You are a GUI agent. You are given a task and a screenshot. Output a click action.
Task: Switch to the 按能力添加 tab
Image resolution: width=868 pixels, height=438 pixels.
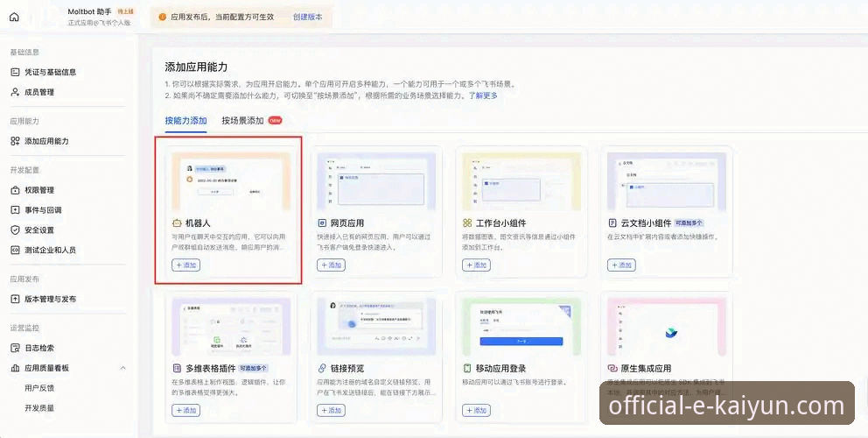click(186, 120)
